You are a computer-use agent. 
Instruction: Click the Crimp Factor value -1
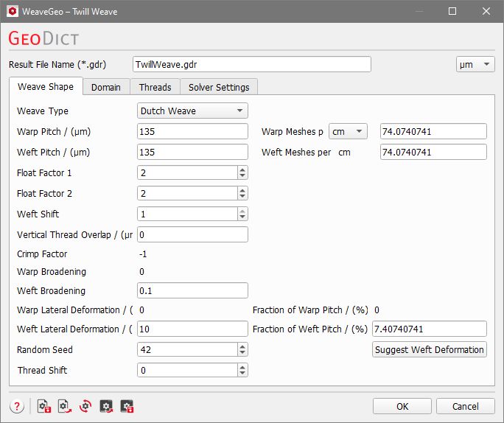point(143,254)
